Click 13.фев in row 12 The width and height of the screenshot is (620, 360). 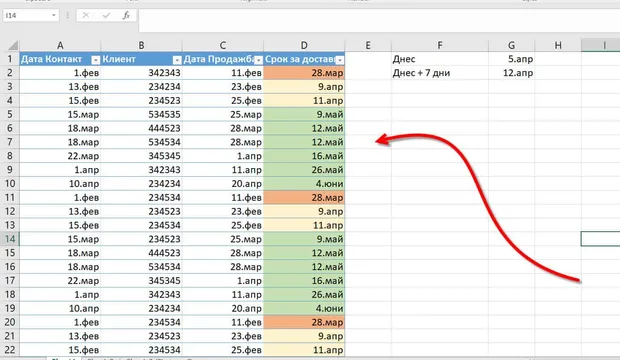[60, 211]
